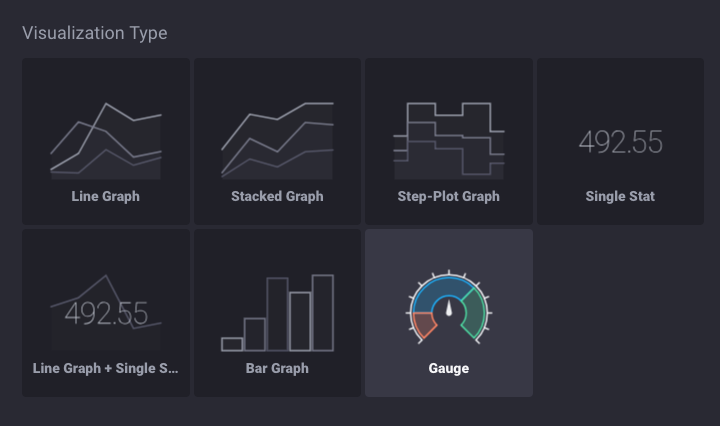This screenshot has width=720, height=426.
Task: Click the "Visualization Type" heading
Action: coord(95,33)
